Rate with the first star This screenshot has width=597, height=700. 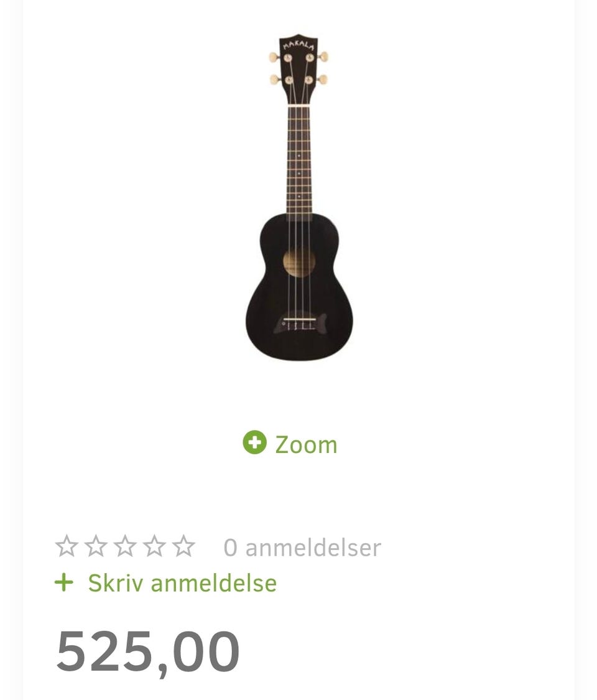(x=67, y=546)
